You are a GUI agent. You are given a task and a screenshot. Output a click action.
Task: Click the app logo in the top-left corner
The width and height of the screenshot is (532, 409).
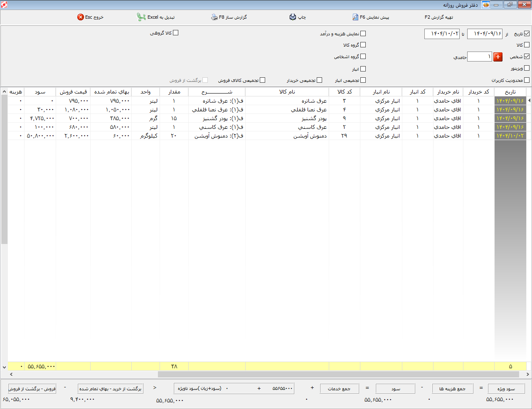point(5,5)
